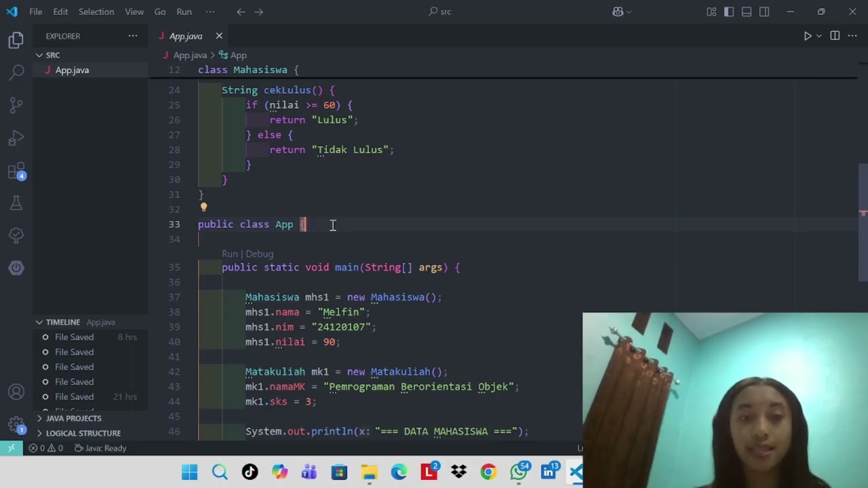The height and width of the screenshot is (488, 868).
Task: Open the Spring Boot Dashboard power icon
Action: pyautogui.click(x=16, y=268)
